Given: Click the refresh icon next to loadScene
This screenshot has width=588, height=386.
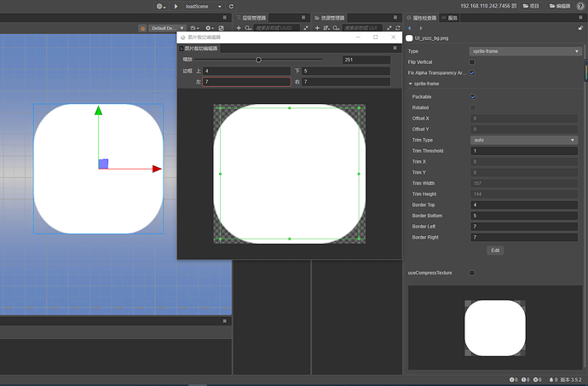Looking at the screenshot, I should (x=231, y=6).
